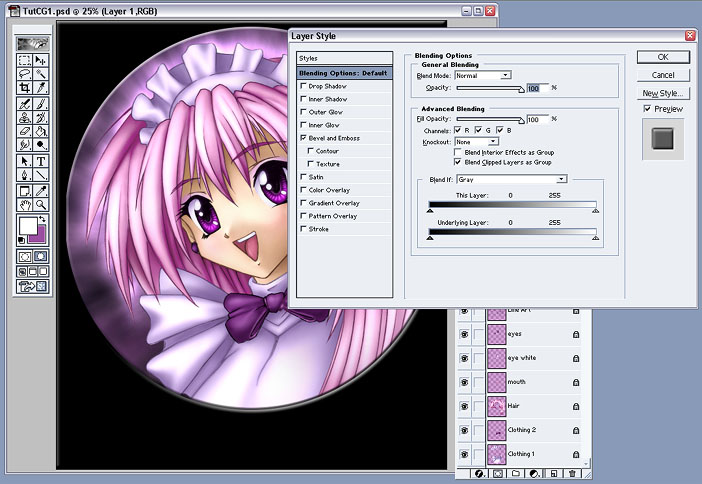Viewport: 702px width, 484px height.
Task: Select the Notes tool
Action: coord(24,191)
